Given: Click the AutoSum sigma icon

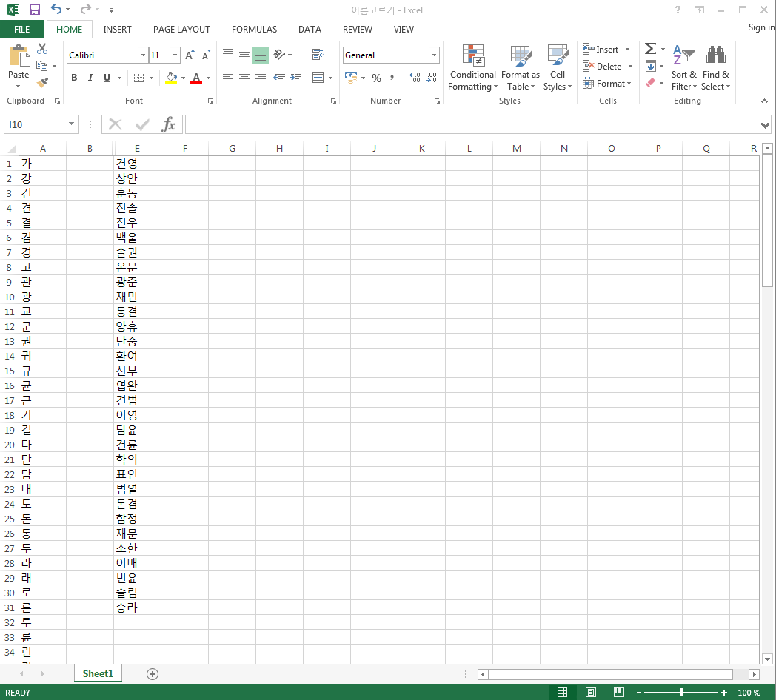Looking at the screenshot, I should (650, 49).
